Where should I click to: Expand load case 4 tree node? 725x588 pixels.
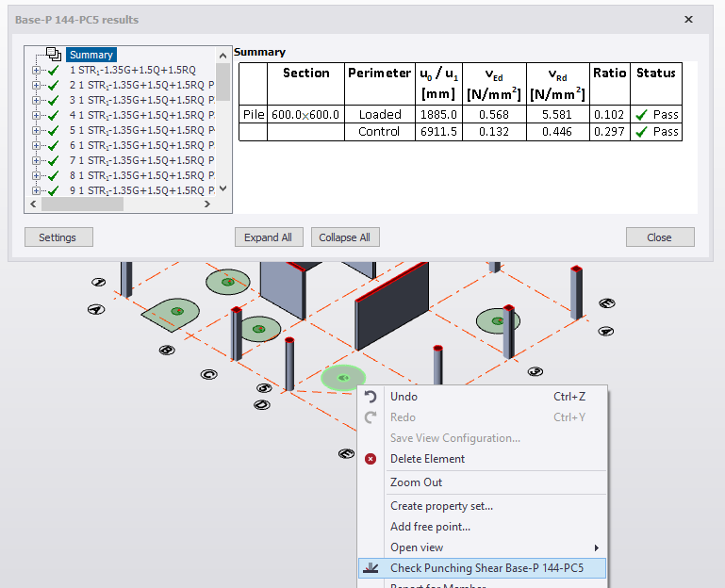tap(37, 115)
